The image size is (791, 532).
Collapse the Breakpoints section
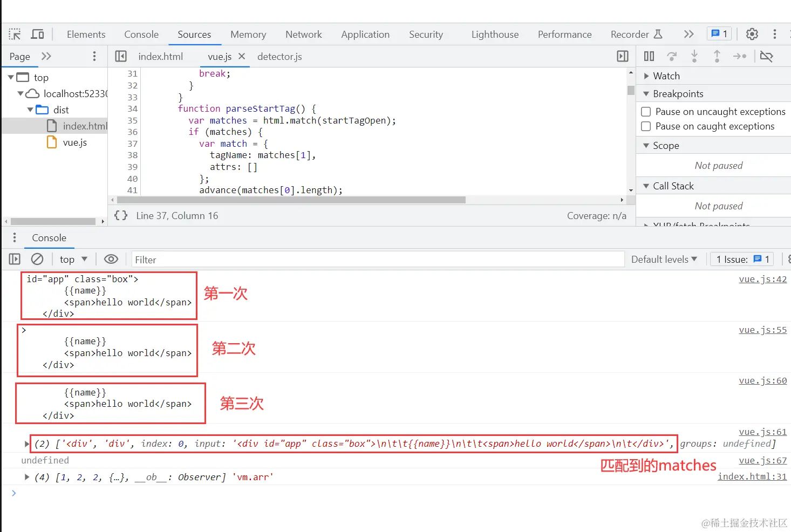(x=646, y=94)
